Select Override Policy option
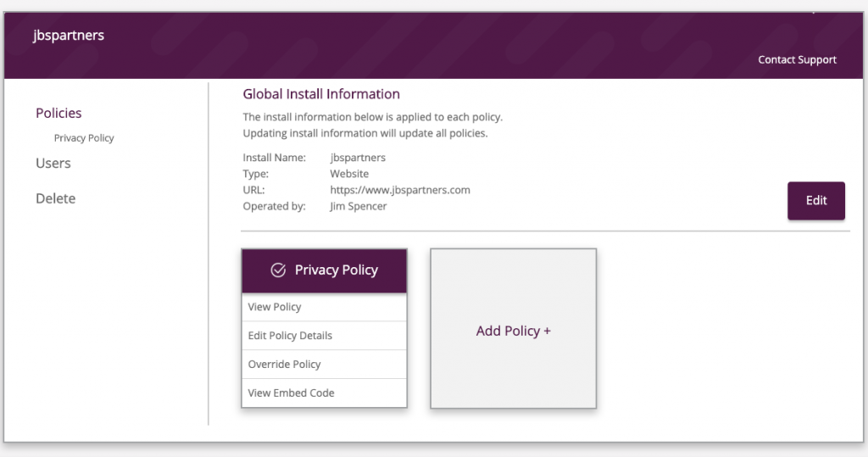This screenshot has height=457, width=868. pyautogui.click(x=324, y=365)
